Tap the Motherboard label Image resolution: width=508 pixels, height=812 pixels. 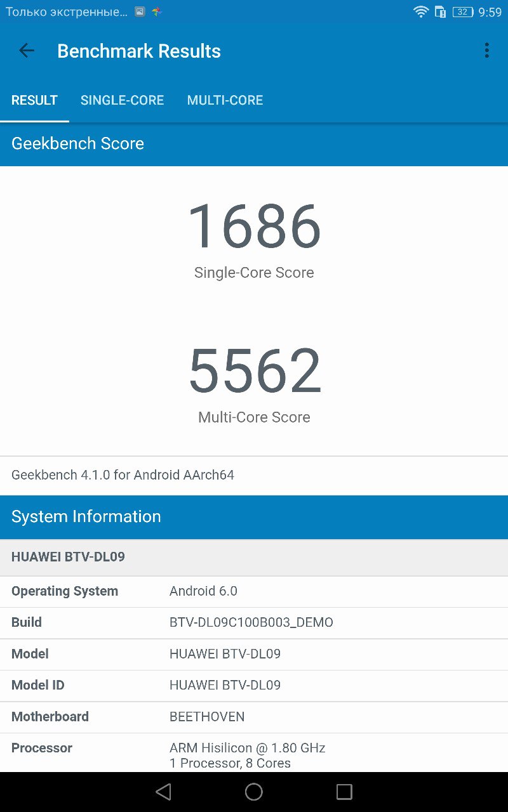[x=50, y=717]
